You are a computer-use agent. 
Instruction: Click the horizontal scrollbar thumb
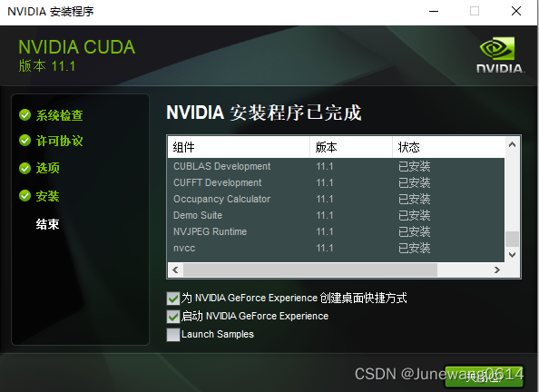(x=310, y=269)
